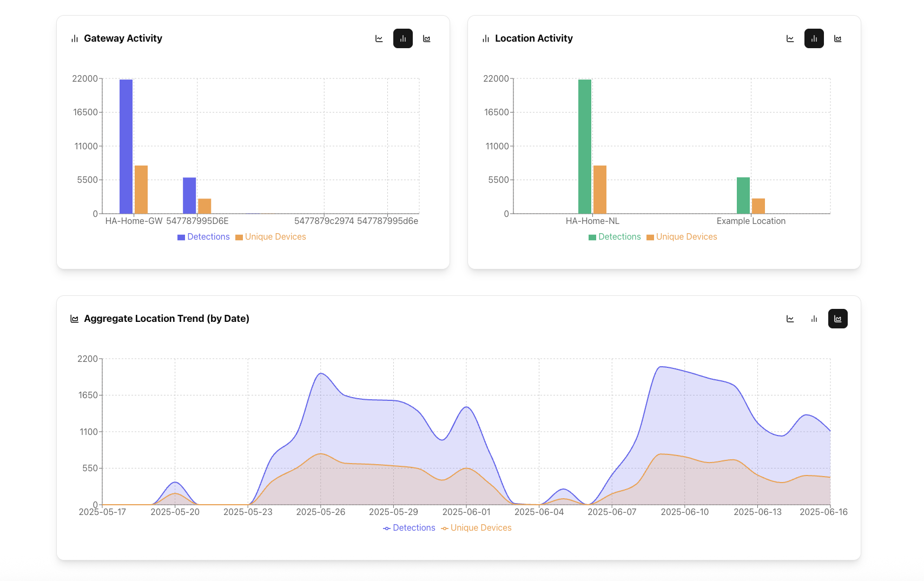Toggle Unique Devices in Gateway Activity legend

point(270,237)
